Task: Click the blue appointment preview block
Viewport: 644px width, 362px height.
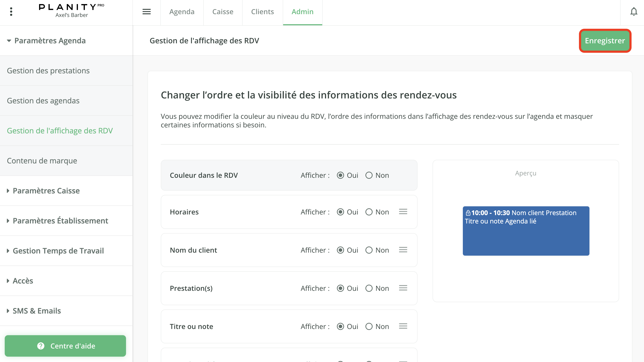Action: point(526,231)
